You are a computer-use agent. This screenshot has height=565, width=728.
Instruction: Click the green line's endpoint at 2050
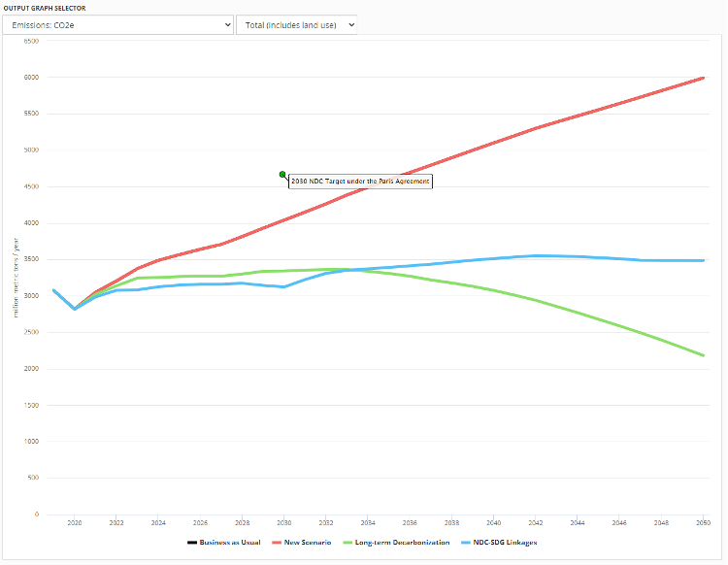pos(703,355)
